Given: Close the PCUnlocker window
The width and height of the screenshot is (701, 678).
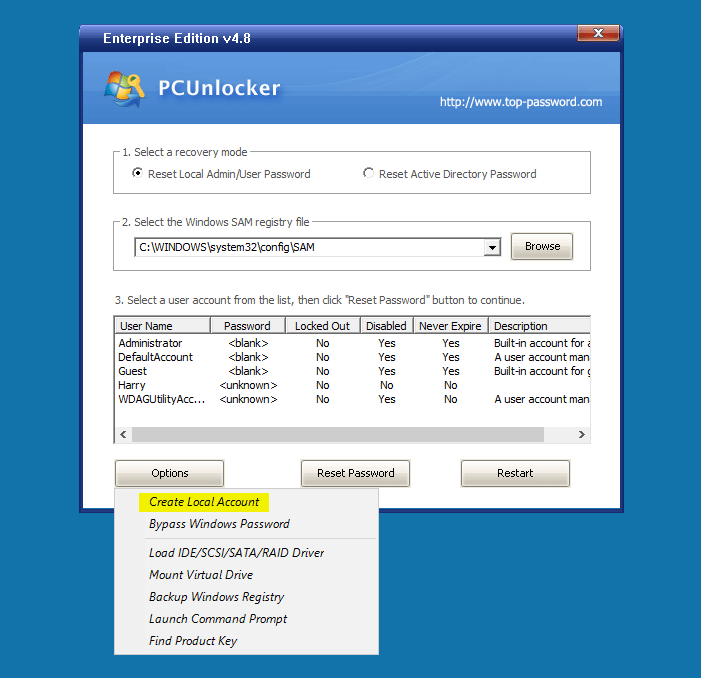Looking at the screenshot, I should coord(598,33).
